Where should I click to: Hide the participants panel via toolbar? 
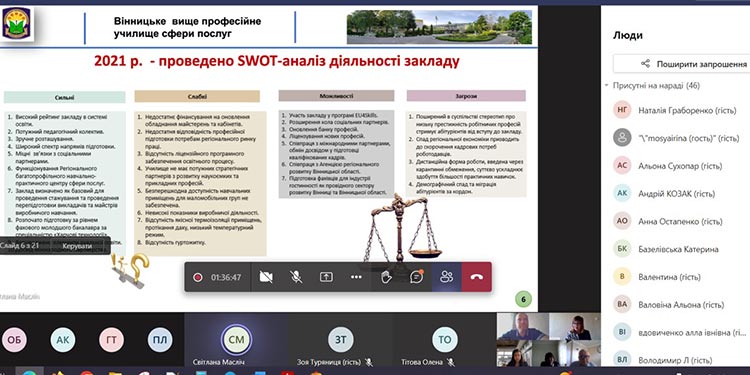(x=447, y=277)
